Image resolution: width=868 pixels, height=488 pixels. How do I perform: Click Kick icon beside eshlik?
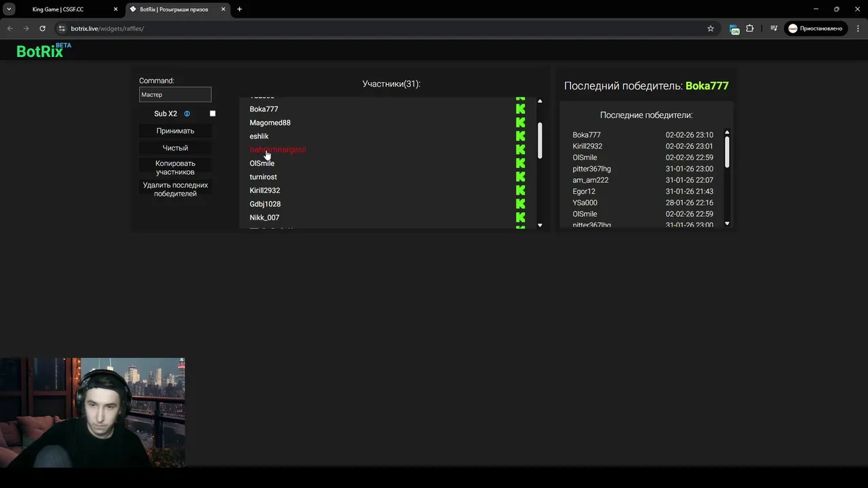coord(520,136)
